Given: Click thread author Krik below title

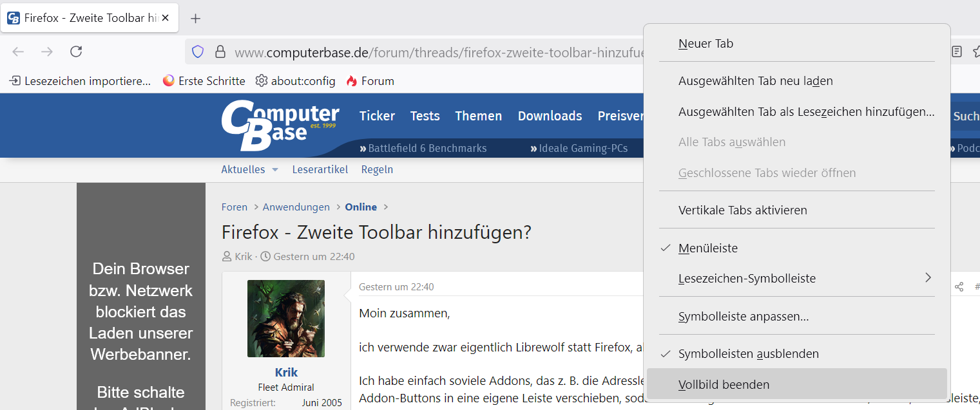Looking at the screenshot, I should [244, 256].
